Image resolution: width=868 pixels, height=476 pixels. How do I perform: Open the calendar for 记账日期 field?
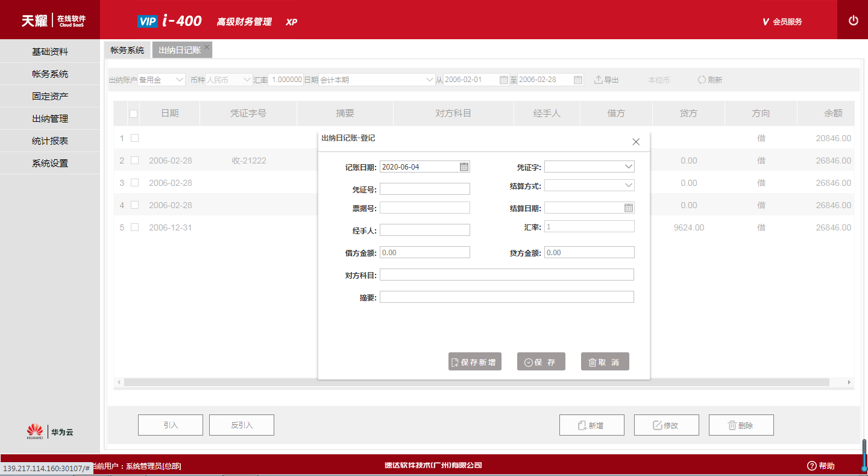[x=464, y=167]
